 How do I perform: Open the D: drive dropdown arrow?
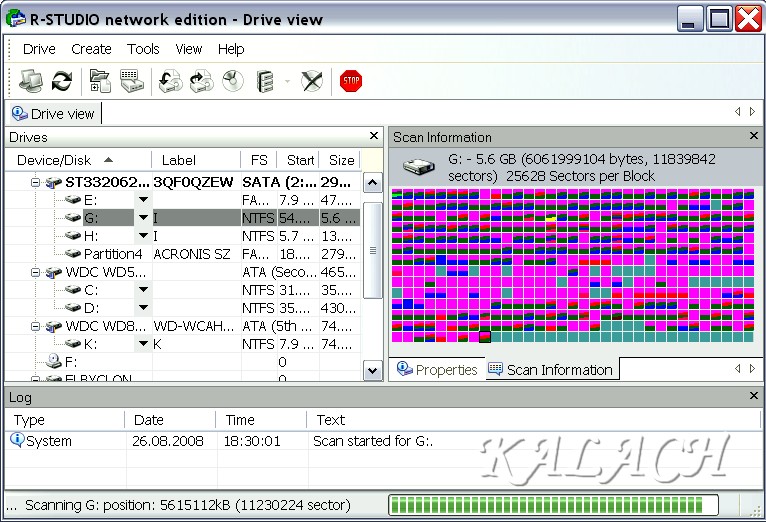(x=143, y=308)
